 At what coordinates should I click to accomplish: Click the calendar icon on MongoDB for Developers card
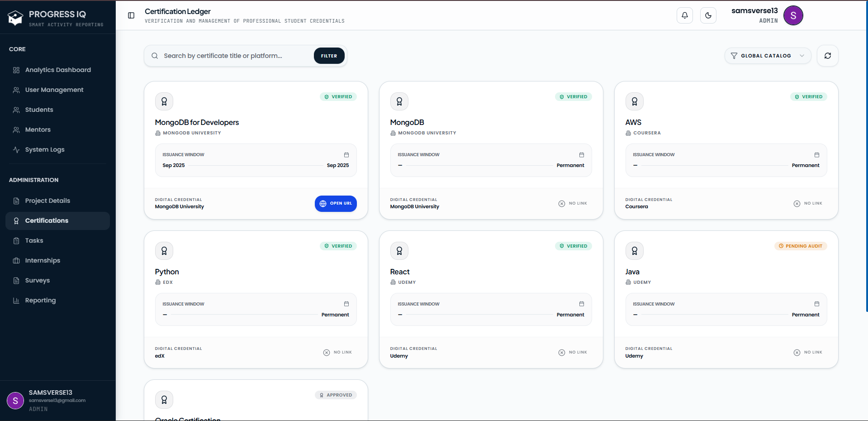pos(346,155)
